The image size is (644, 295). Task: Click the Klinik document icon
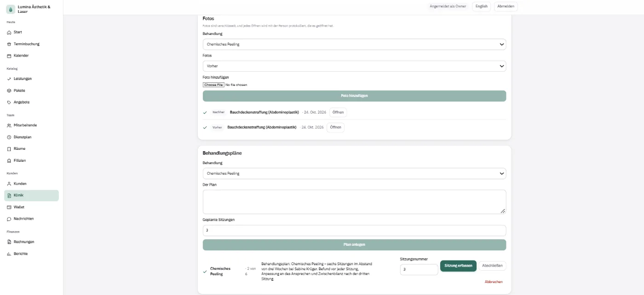[x=9, y=195]
